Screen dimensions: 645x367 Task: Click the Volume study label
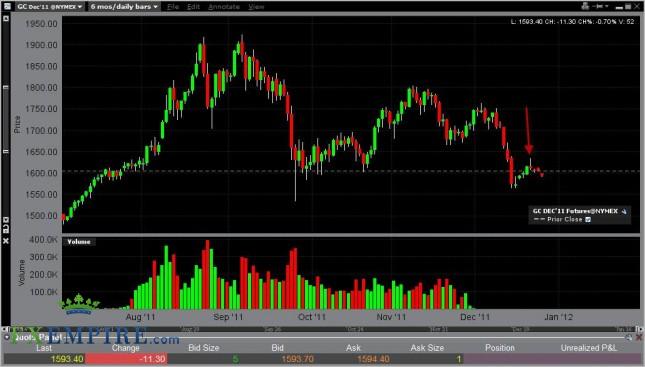tap(79, 242)
